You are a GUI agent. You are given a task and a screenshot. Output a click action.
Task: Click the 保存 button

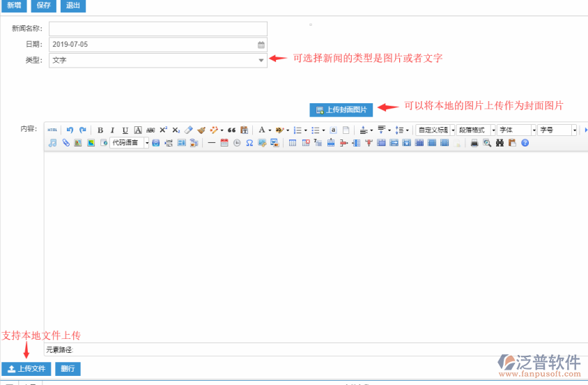[x=43, y=6]
